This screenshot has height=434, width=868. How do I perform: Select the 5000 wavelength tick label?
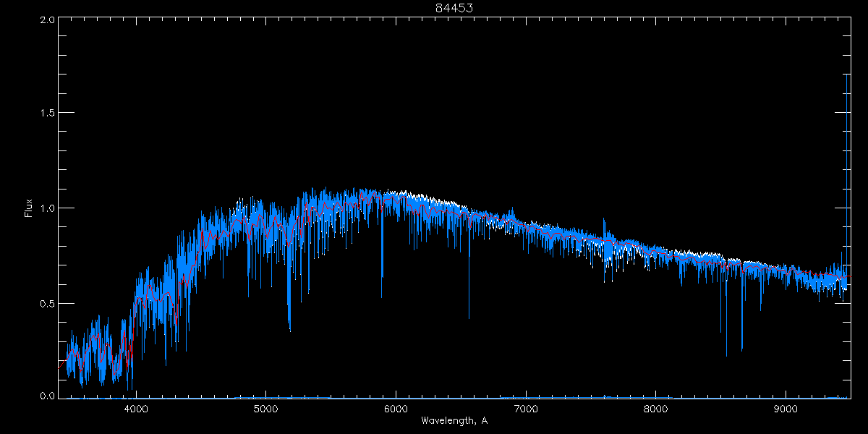(265, 408)
